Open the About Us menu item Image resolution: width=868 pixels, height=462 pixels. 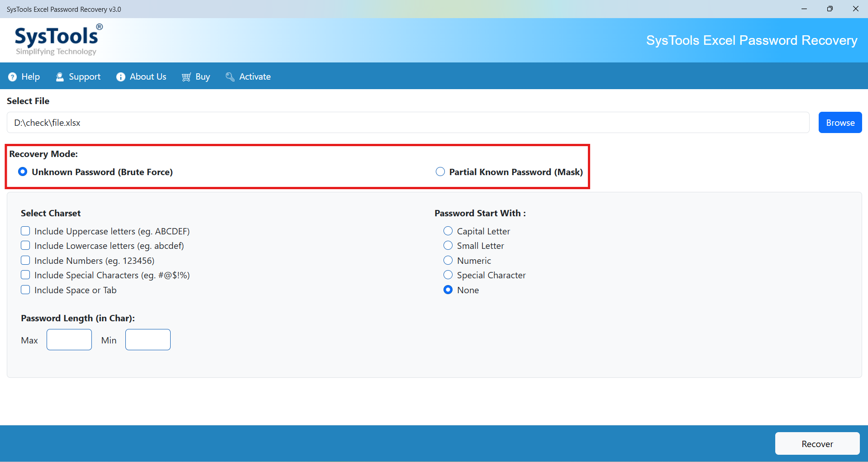tap(142, 77)
